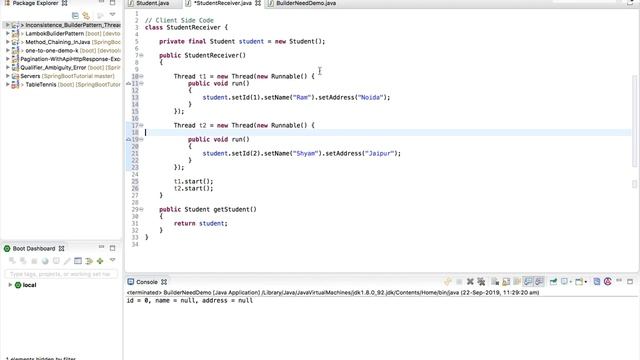Clear the Console output
Viewport: 640px width, 360px height.
(495, 282)
